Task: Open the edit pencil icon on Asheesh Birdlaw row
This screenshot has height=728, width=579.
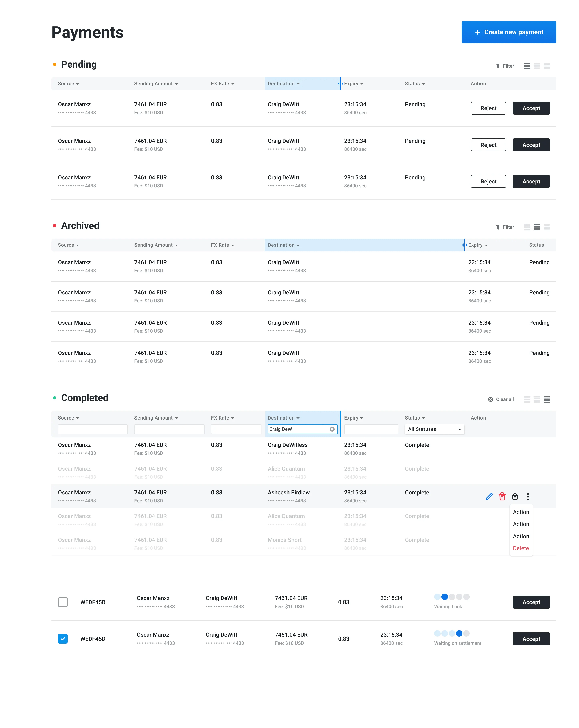Action: tap(489, 496)
